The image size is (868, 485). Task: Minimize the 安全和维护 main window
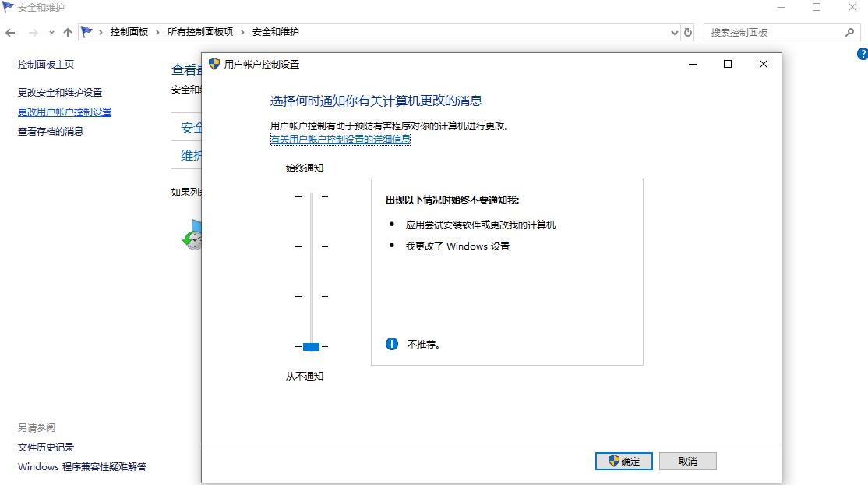tap(781, 8)
